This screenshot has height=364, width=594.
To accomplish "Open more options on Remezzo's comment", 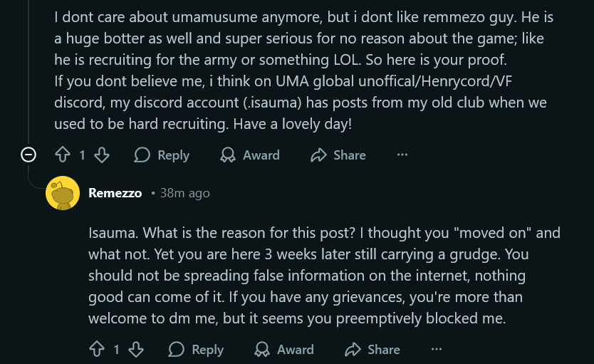I will 437,349.
